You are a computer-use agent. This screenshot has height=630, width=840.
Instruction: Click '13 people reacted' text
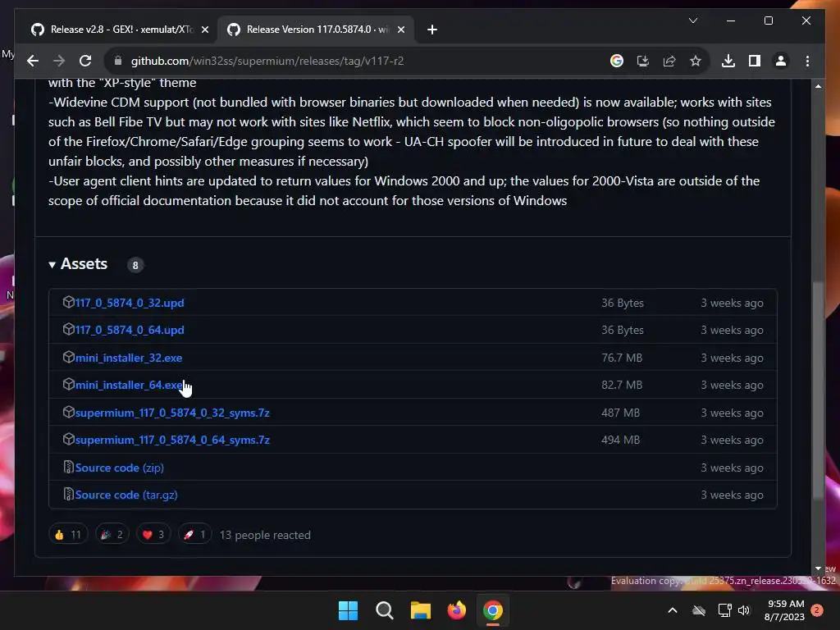[265, 535]
